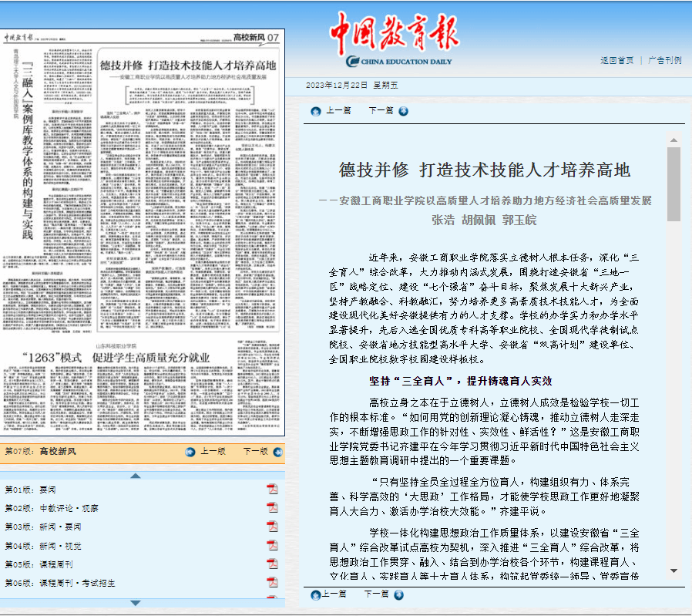Viewport: 692px width, 616px height.
Task: Click the bottom previous-article arrow icon
Action: point(315,595)
